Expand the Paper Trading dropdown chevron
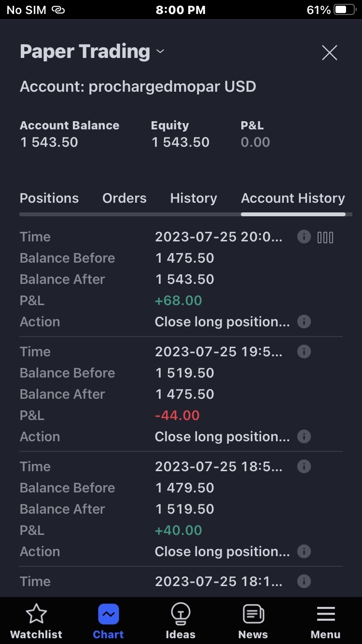362x644 pixels. click(x=160, y=52)
